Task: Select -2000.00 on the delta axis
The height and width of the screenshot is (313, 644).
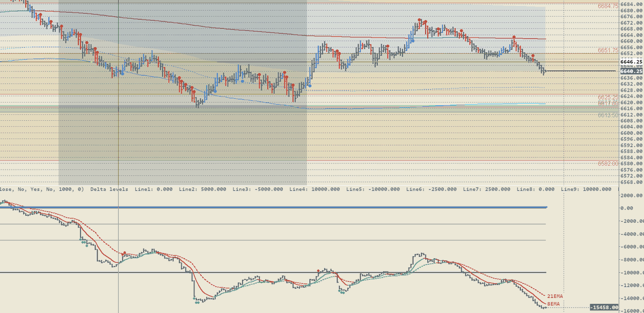Action: click(x=631, y=221)
